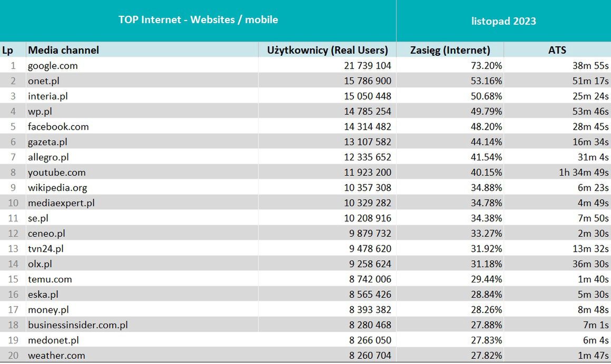
Task: Select the ATS column header
Action: [557, 50]
